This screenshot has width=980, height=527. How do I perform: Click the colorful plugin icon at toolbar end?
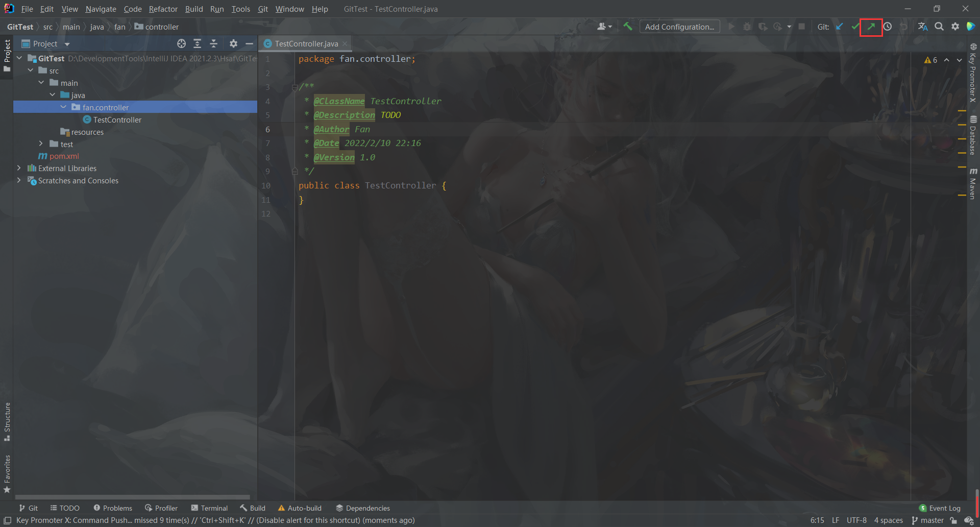(971, 27)
